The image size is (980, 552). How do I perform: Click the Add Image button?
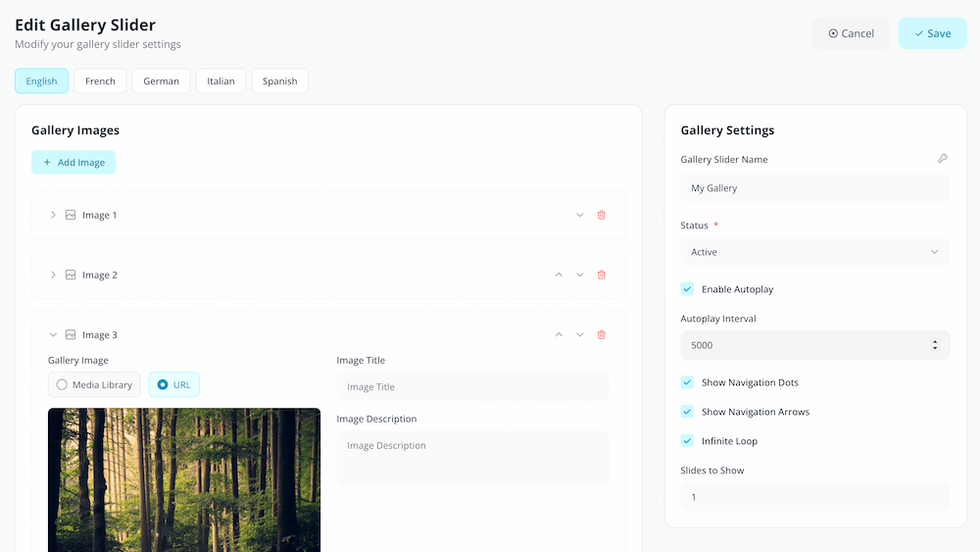[x=73, y=162]
